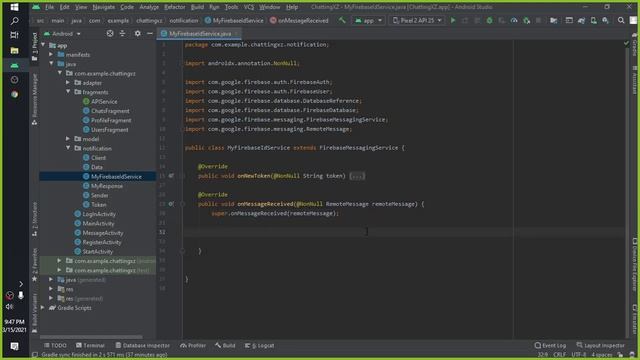Open the Pixel 2 API 25 device dropdown
Screen dimensions: 640x360
click(x=417, y=20)
